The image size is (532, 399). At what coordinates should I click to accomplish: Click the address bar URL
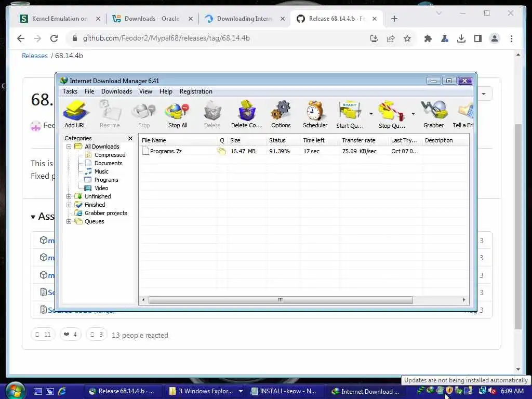(166, 38)
